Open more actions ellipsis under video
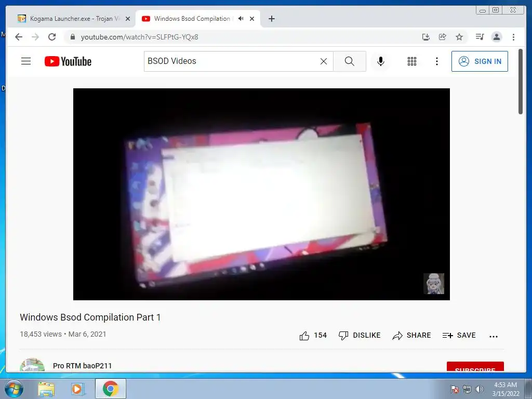The width and height of the screenshot is (532, 399). [x=494, y=337]
